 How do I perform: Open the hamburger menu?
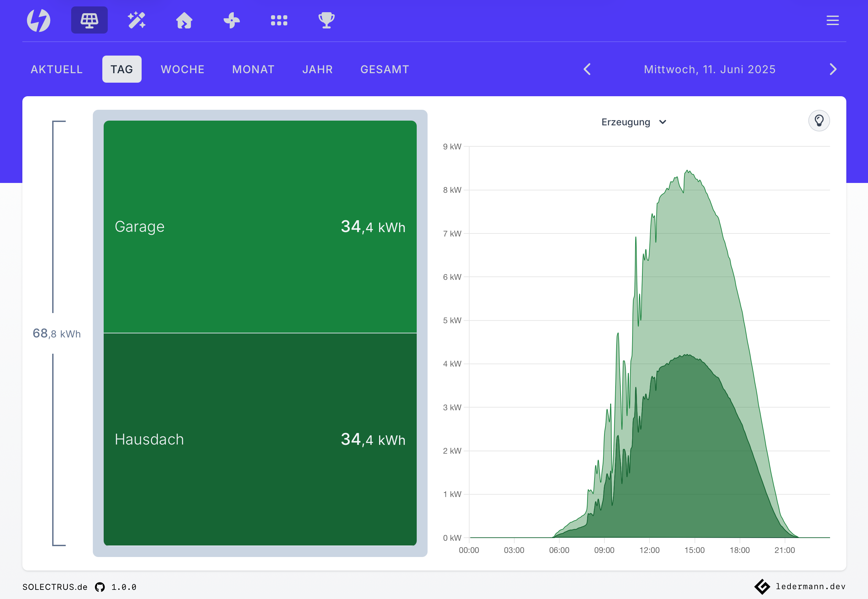coord(832,20)
